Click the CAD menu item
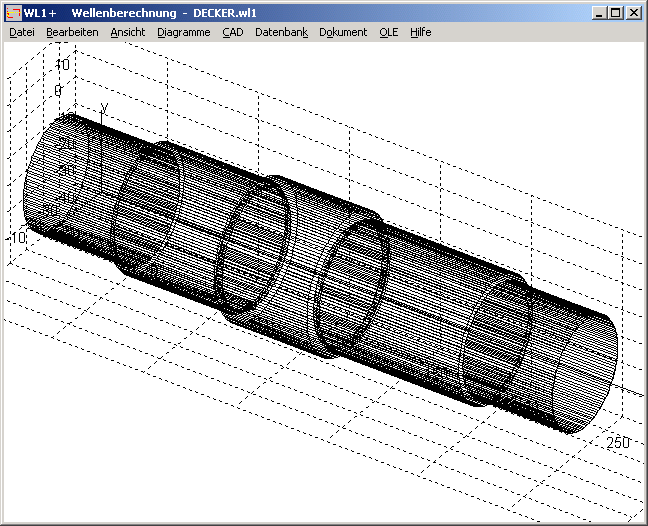 (x=233, y=32)
